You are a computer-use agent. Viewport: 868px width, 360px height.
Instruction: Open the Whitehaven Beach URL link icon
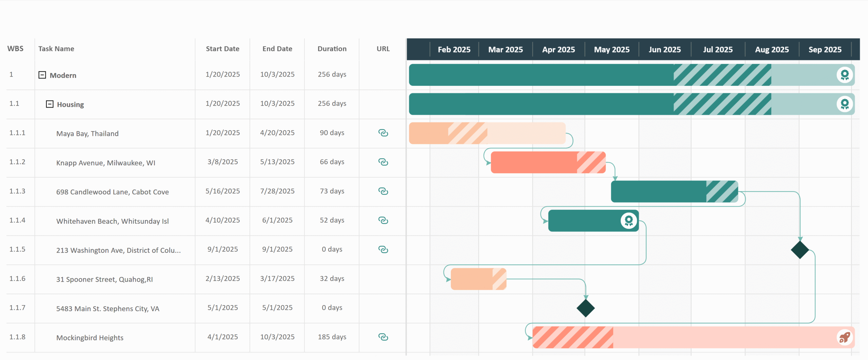[x=383, y=220]
